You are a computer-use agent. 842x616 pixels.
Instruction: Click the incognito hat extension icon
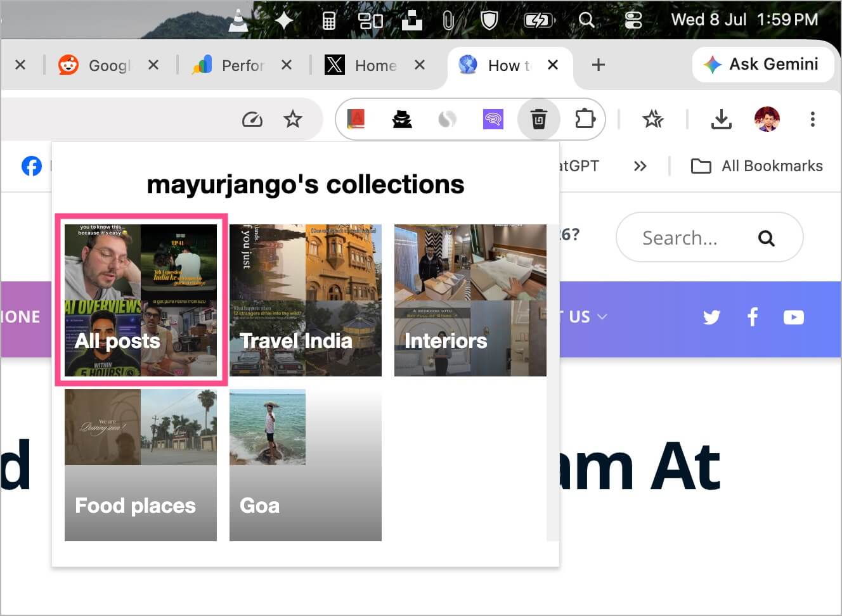pyautogui.click(x=402, y=119)
